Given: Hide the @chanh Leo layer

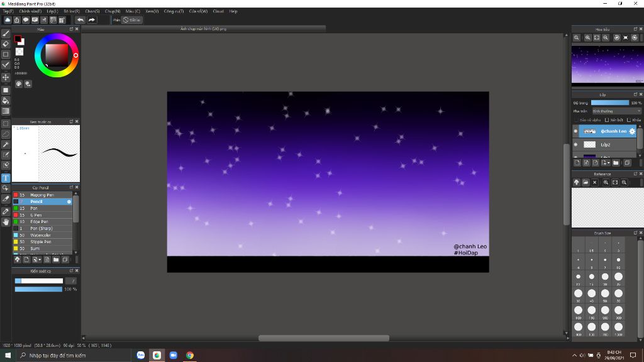Looking at the screenshot, I should (x=575, y=131).
